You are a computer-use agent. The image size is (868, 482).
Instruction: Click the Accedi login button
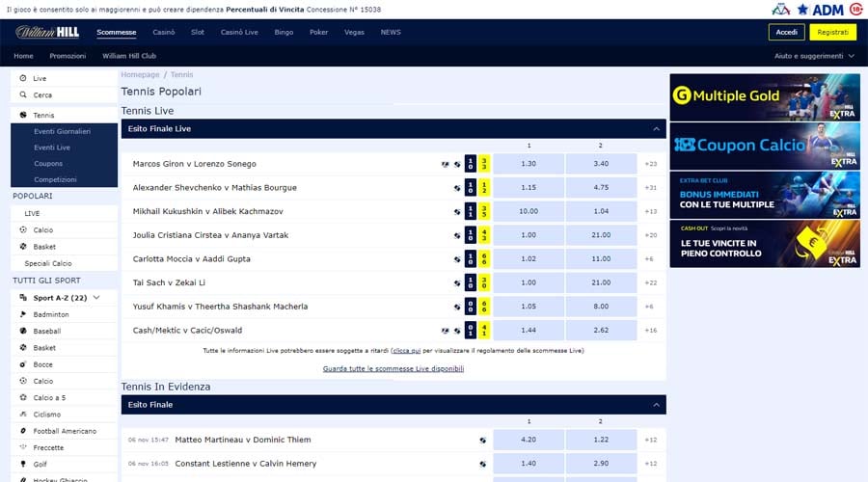click(x=787, y=32)
